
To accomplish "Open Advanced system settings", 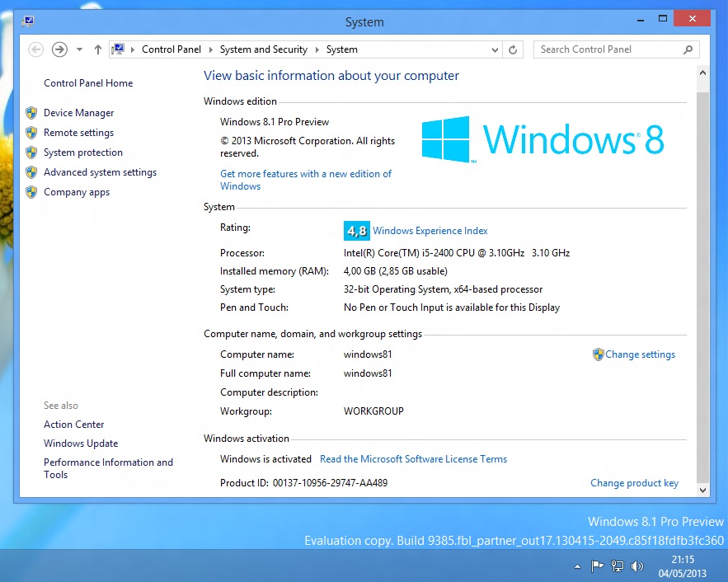I will 100,171.
